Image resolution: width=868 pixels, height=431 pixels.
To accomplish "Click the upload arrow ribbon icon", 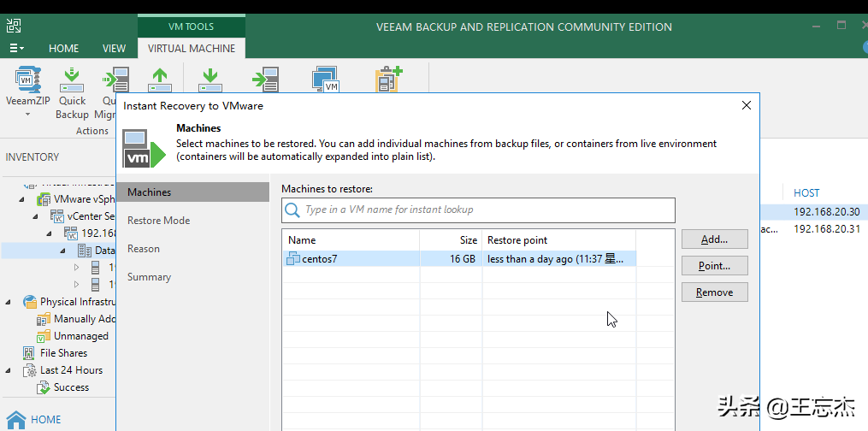I will pos(159,80).
